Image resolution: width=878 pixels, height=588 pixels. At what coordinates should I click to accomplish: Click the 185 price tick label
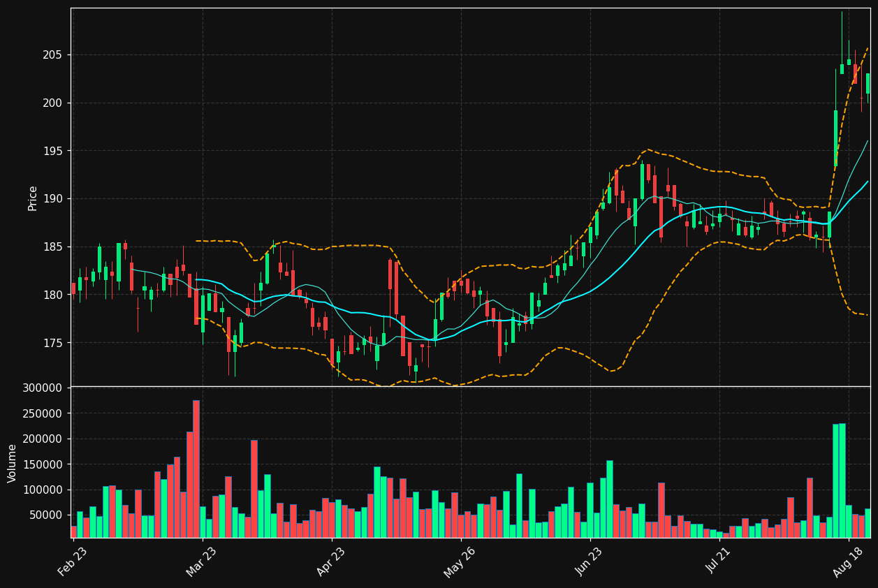(53, 247)
